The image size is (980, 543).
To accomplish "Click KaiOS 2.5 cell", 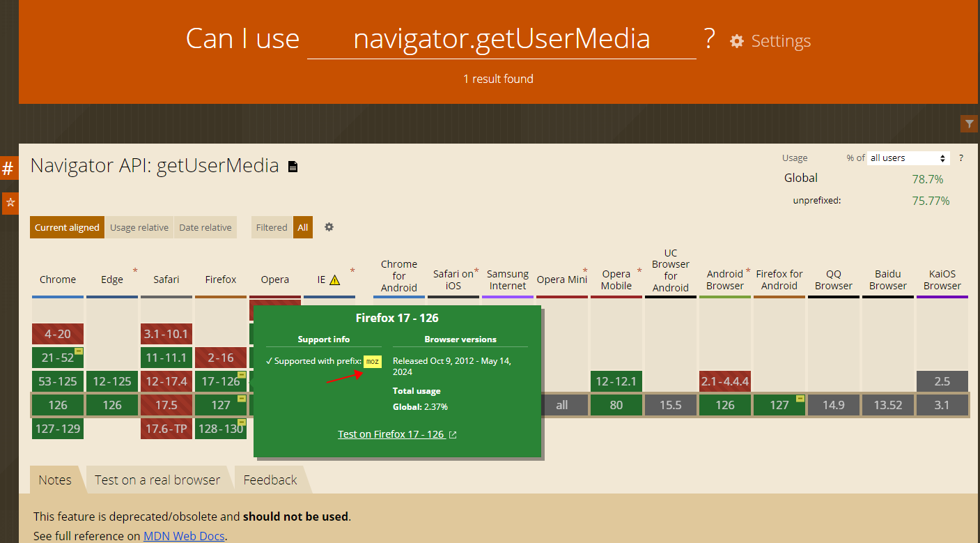I will (942, 381).
